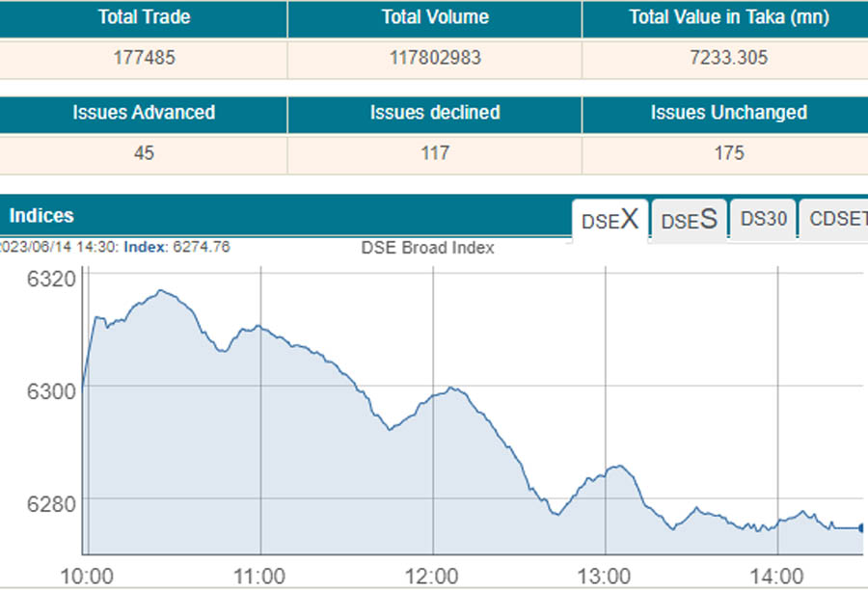The image size is (868, 590).
Task: Click the Indices panel header
Action: tap(41, 216)
